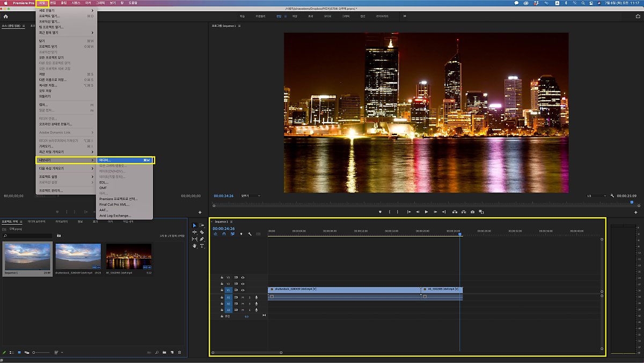Switch Project panel to icon view

pyautogui.click(x=19, y=352)
